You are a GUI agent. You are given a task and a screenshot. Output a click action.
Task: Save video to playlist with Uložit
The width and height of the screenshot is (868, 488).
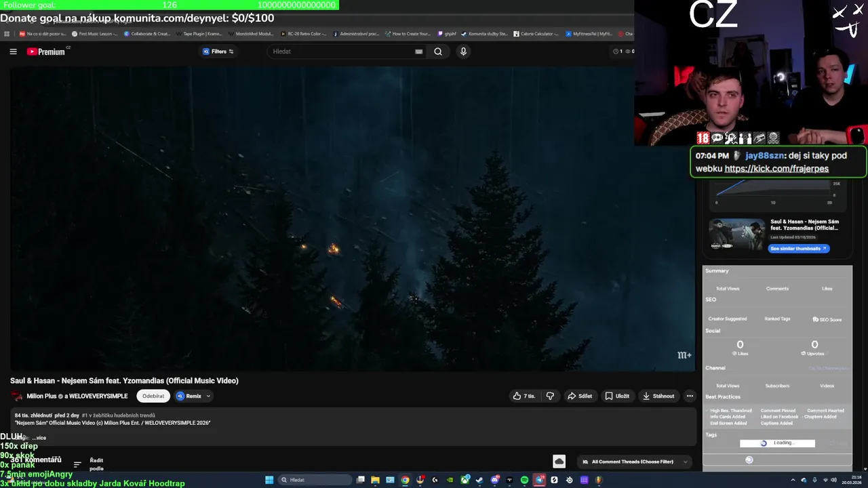(617, 396)
